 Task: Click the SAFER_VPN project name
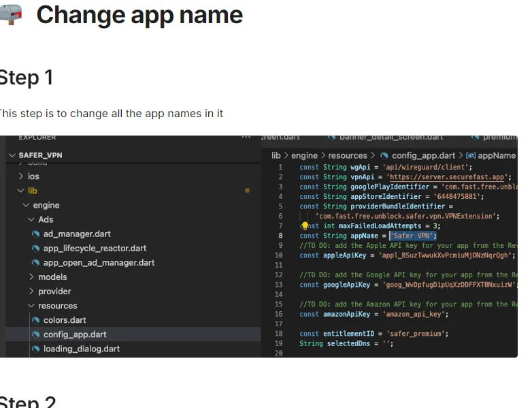click(x=40, y=155)
